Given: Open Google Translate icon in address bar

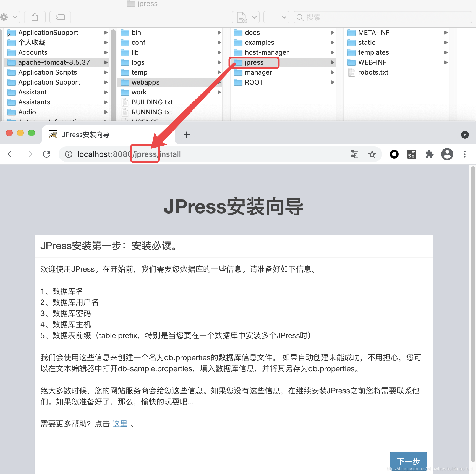Looking at the screenshot, I should pos(354,154).
